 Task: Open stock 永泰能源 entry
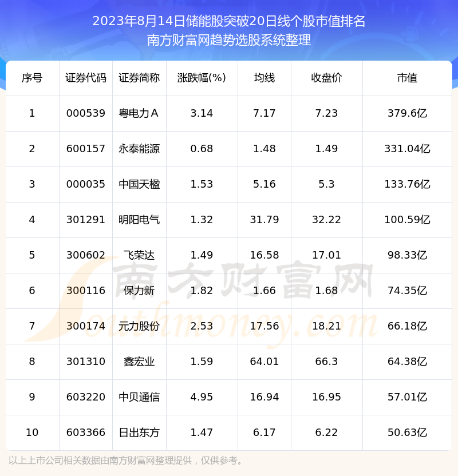139,149
